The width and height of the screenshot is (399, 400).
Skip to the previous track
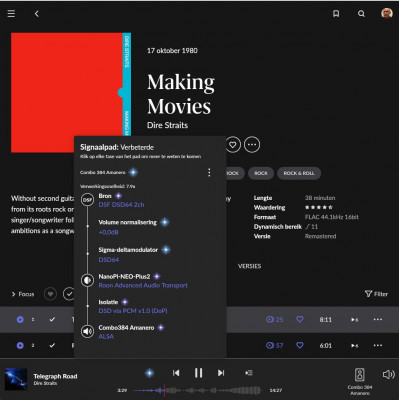pyautogui.click(x=176, y=373)
